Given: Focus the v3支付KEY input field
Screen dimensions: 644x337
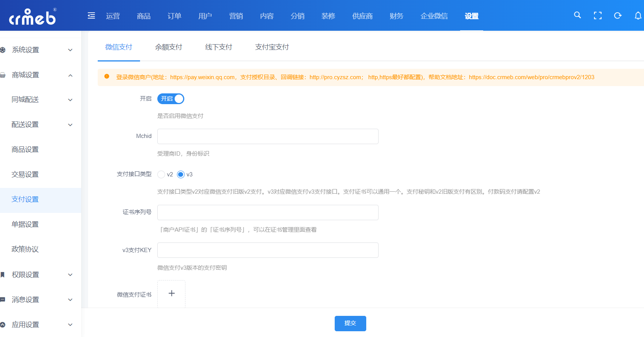Looking at the screenshot, I should pos(268,250).
